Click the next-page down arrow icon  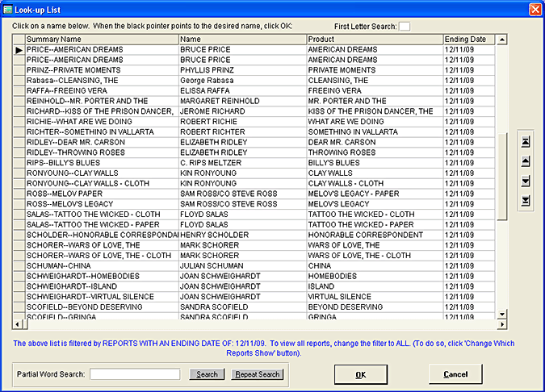click(x=526, y=181)
